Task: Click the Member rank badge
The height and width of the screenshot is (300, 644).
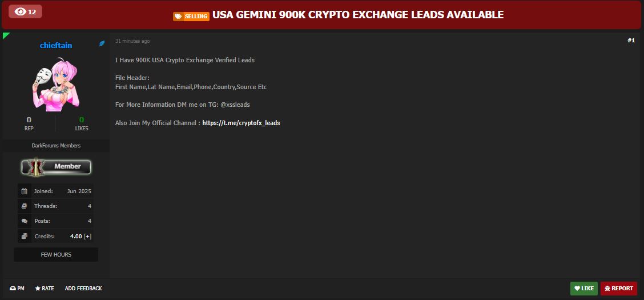Action: pyautogui.click(x=56, y=166)
